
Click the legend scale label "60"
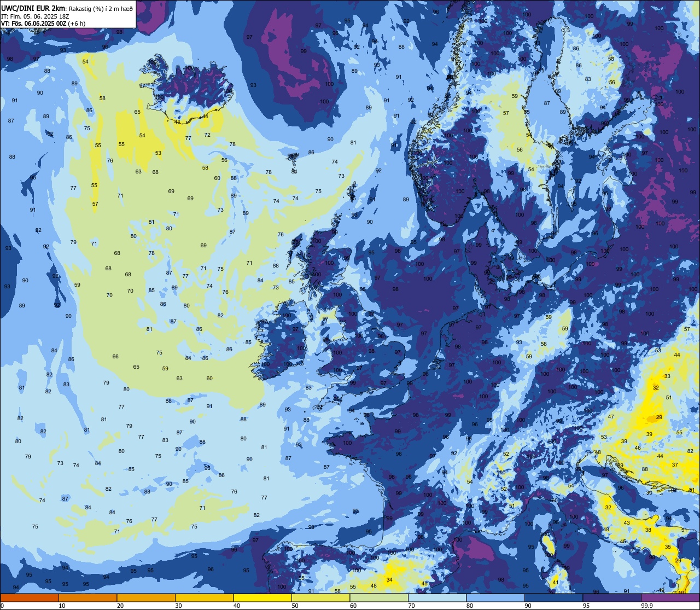[353, 606]
